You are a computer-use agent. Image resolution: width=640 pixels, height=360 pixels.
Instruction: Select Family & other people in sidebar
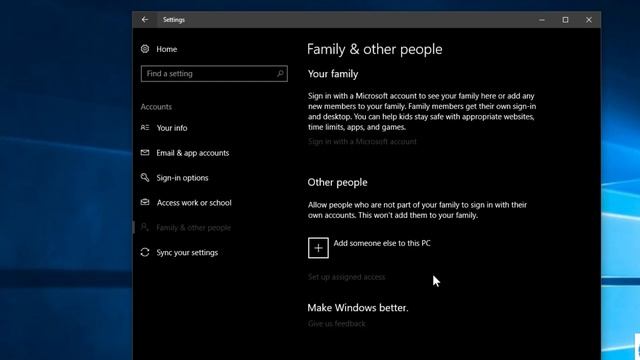[193, 228]
